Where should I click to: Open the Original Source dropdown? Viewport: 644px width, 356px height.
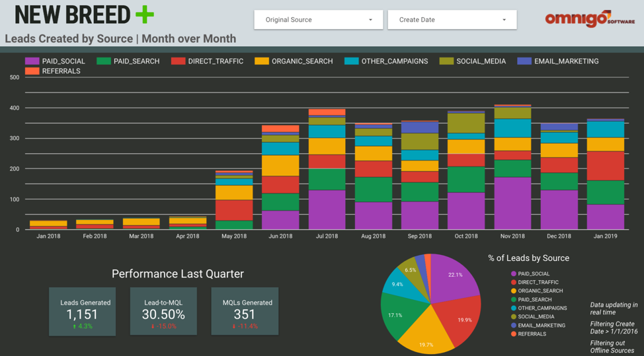point(318,20)
